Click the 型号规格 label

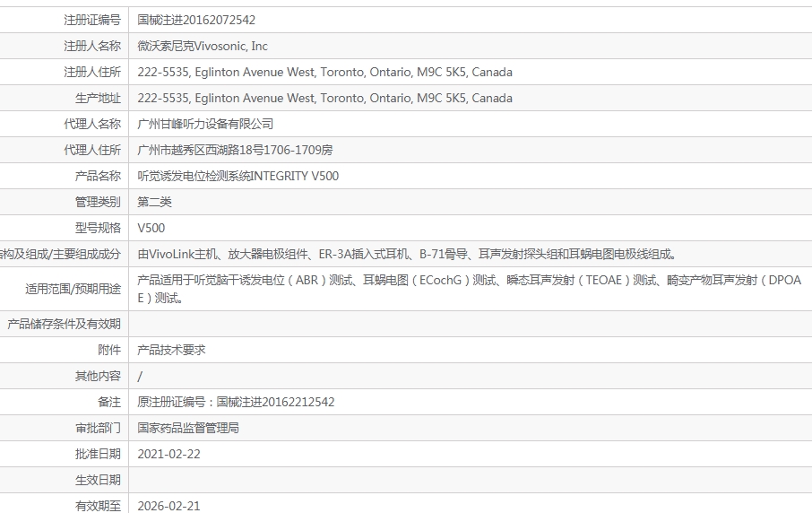(x=98, y=228)
